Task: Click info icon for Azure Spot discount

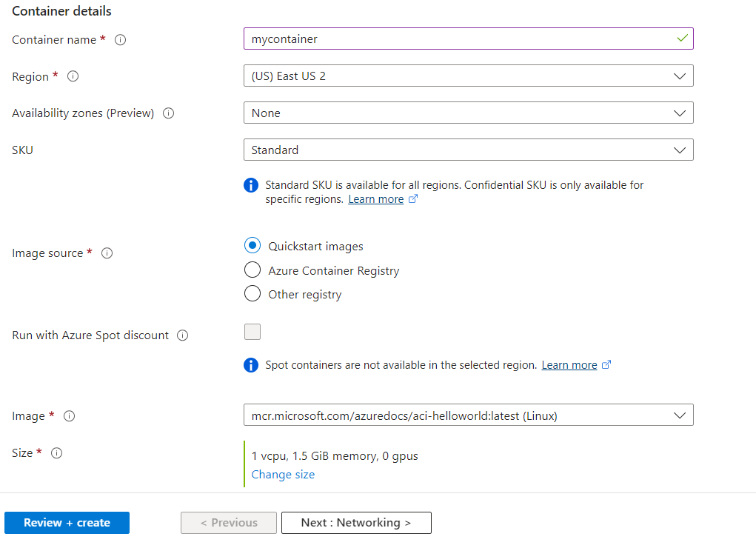Action: click(182, 335)
